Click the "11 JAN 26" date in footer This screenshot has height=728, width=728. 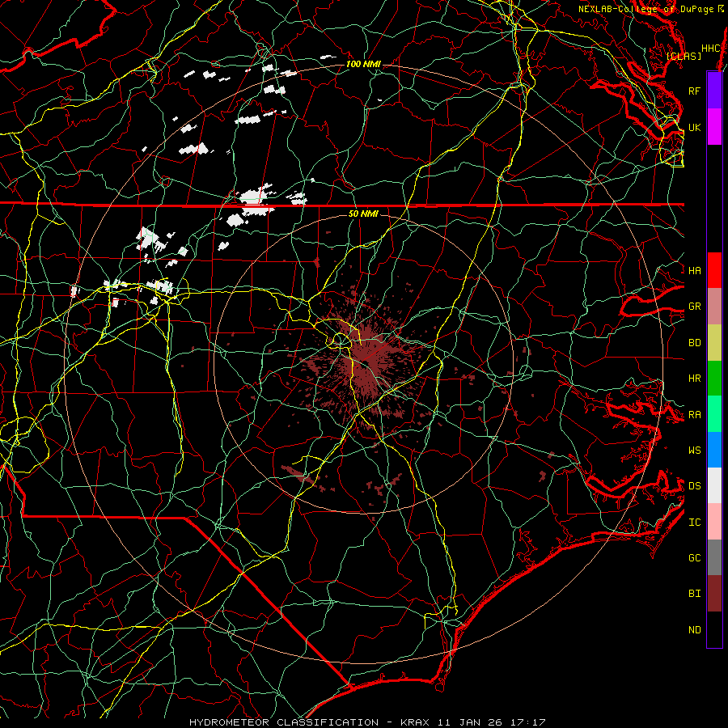coord(470,722)
